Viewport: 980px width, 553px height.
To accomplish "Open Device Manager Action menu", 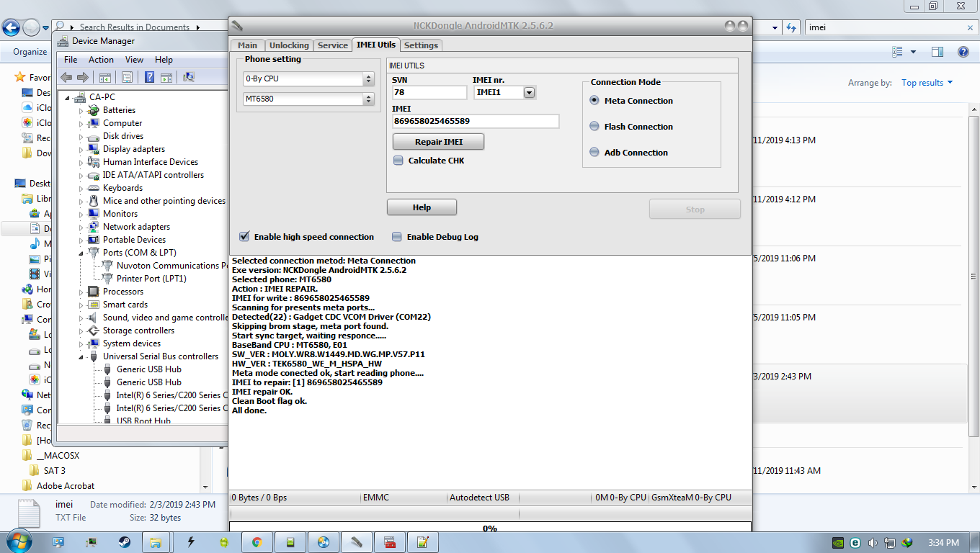I will [x=101, y=60].
